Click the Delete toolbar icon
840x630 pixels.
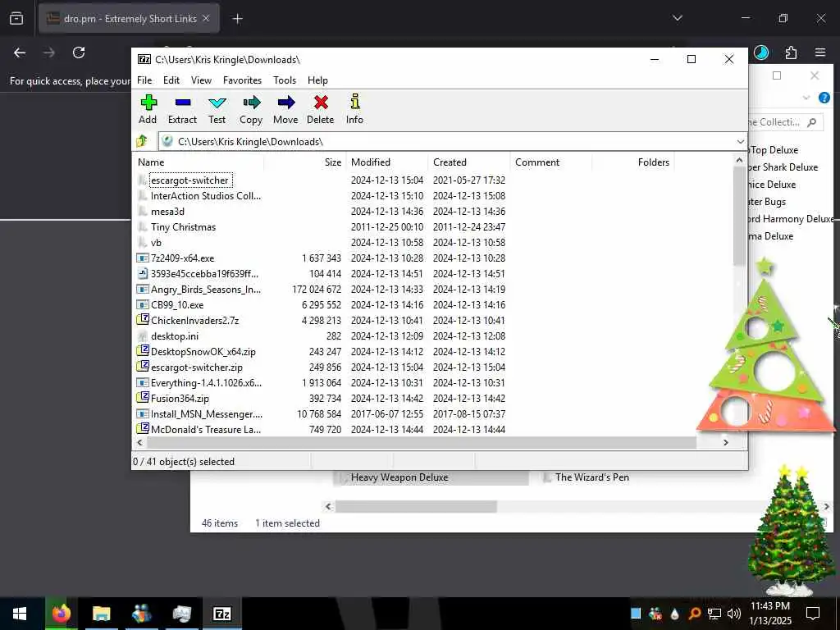[321, 102]
